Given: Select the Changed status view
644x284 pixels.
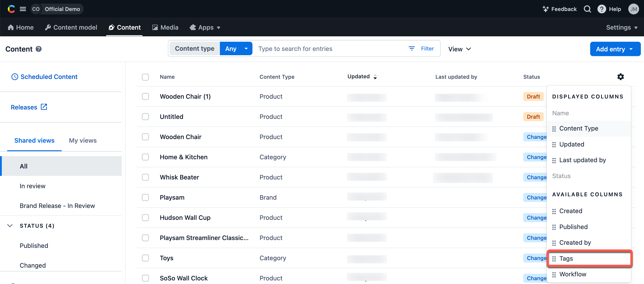Looking at the screenshot, I should (33, 266).
